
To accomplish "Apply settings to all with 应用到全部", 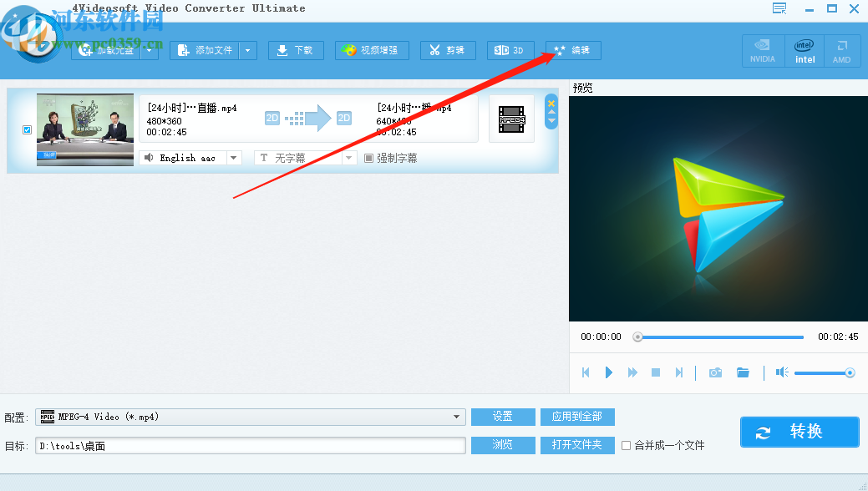I will 577,417.
